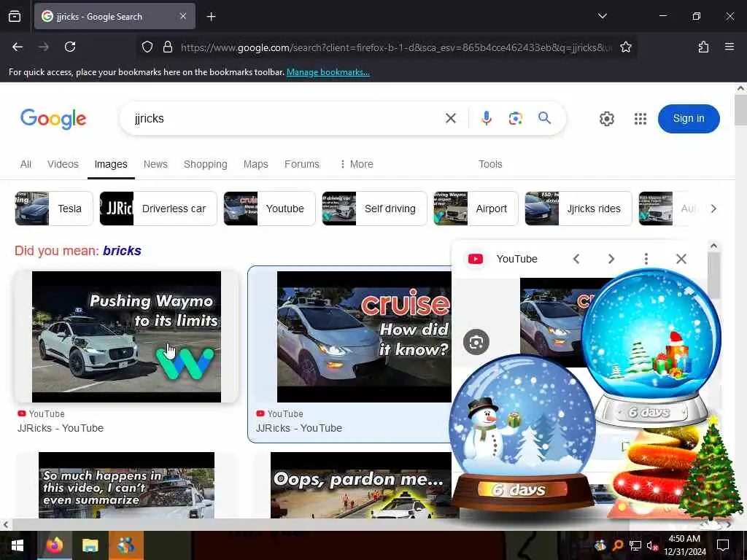Click the gift snow globe widget

[x=651, y=348]
